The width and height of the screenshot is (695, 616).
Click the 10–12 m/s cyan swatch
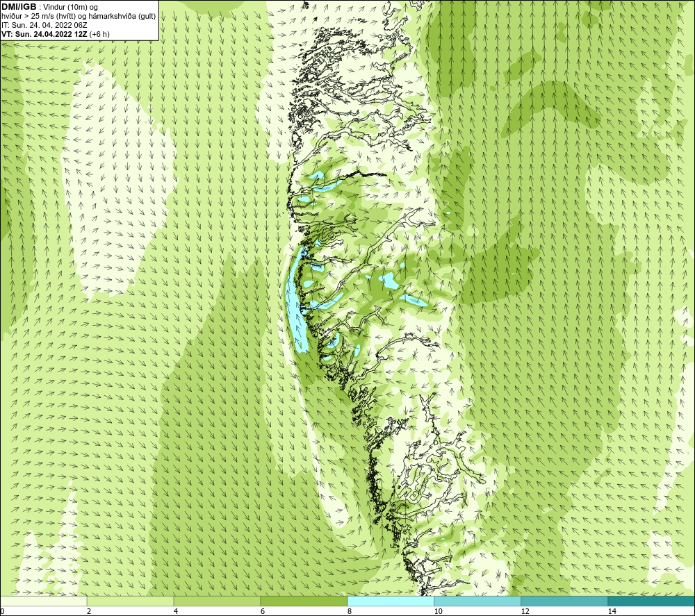478,601
